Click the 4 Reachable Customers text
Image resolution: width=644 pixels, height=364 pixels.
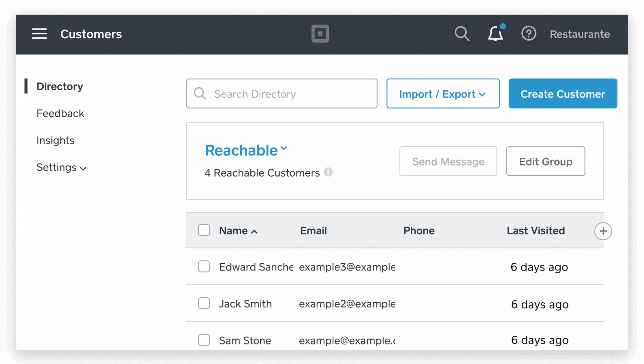coord(262,173)
